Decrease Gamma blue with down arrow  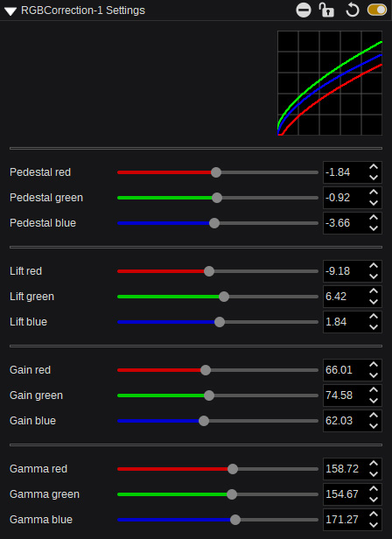(374, 525)
